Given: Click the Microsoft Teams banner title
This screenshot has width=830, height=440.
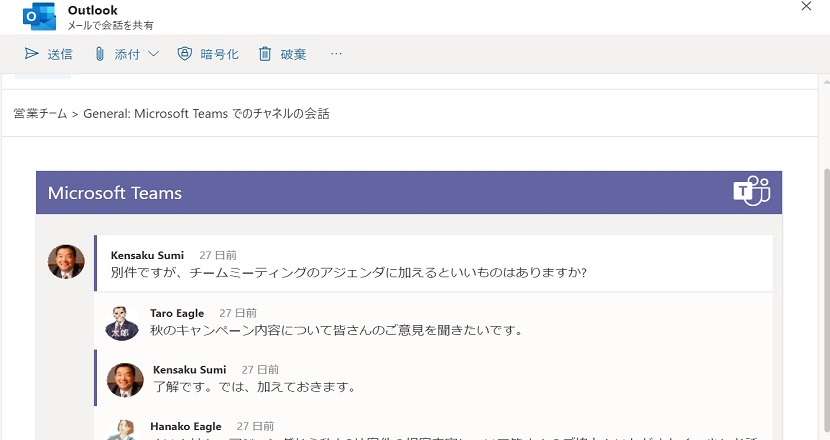Looking at the screenshot, I should 115,193.
